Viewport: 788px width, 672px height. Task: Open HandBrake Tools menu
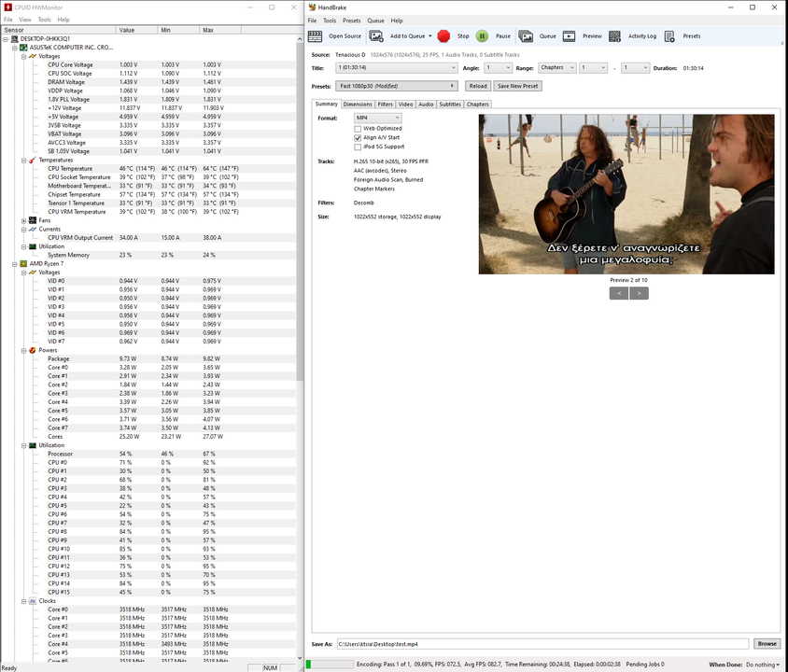pyautogui.click(x=330, y=21)
